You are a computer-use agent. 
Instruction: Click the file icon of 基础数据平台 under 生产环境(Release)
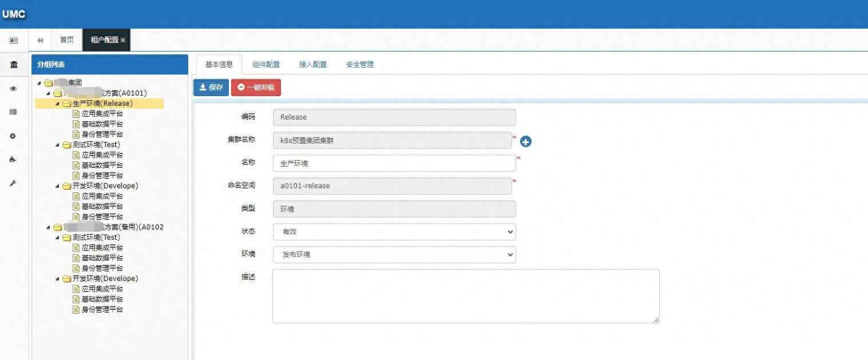click(x=76, y=124)
